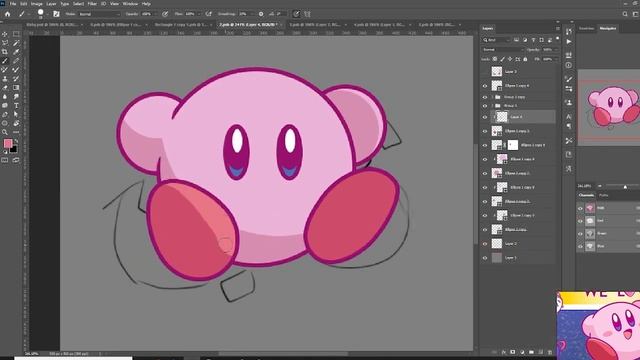Open the Window menu
This screenshot has height=360, width=640.
point(130,4)
